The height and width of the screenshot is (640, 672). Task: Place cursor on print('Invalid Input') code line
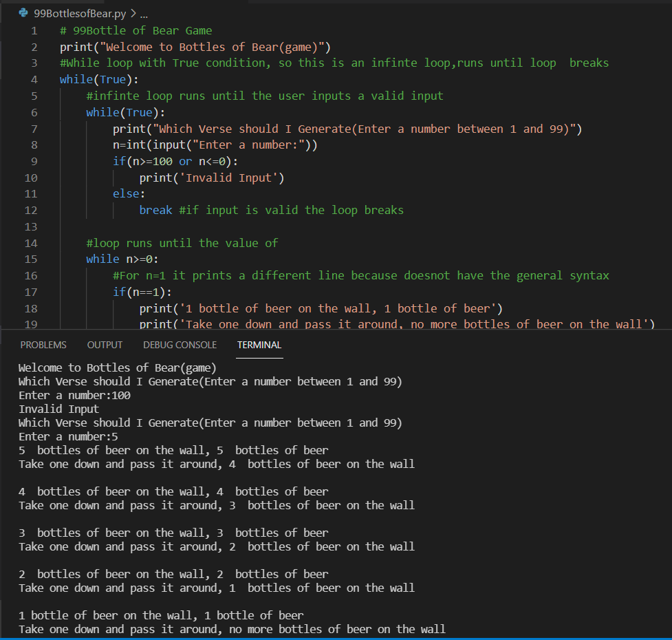[x=212, y=178]
